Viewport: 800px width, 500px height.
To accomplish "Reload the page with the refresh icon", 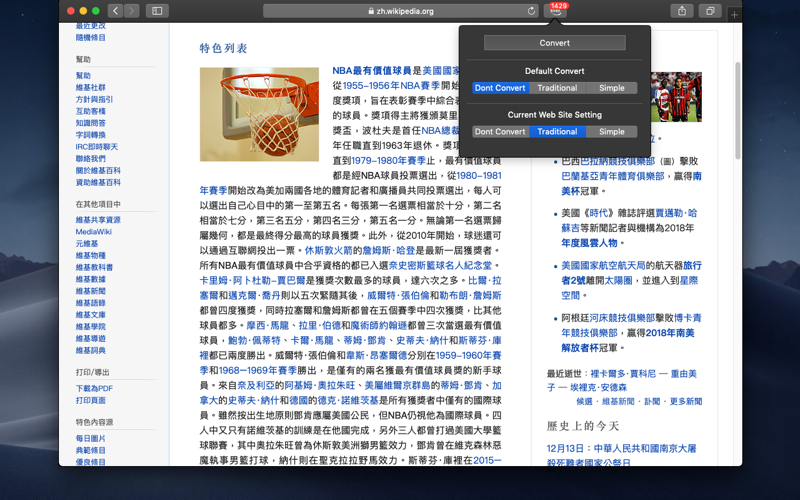I will click(x=531, y=11).
